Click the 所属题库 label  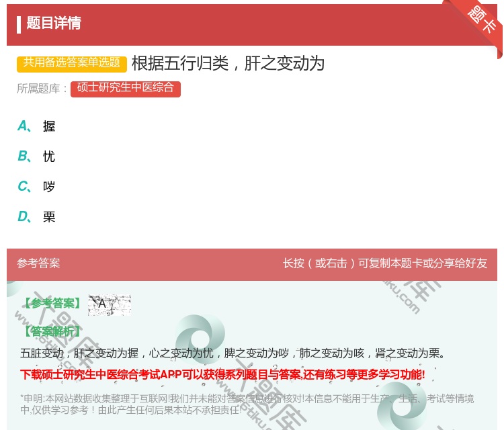(42, 89)
